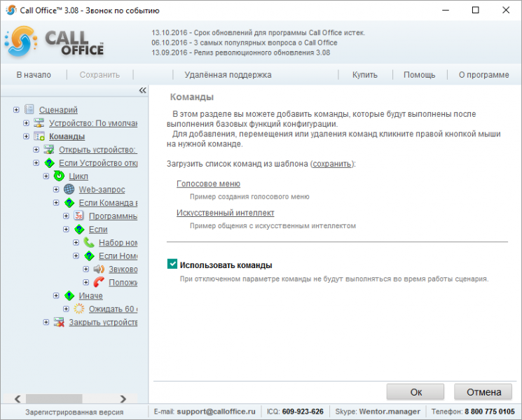Image resolution: width=522 pixels, height=420 pixels.
Task: Collapse sidebar with double-chevron button
Action: click(x=142, y=90)
